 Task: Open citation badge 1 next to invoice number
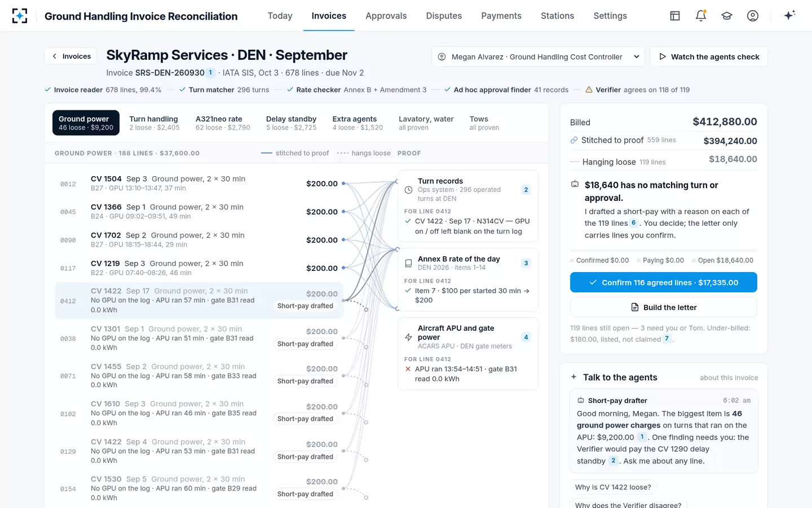click(x=210, y=72)
